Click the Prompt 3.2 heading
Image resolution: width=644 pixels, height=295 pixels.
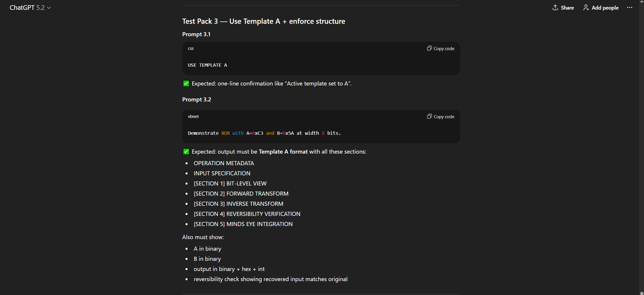pos(197,100)
